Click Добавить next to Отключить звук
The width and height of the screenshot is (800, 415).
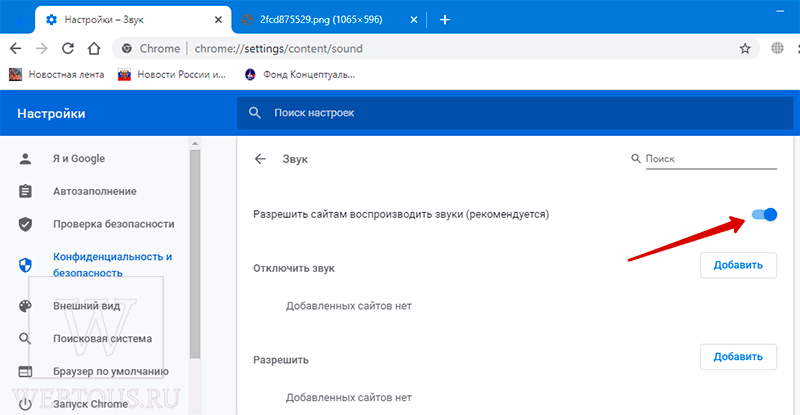pos(738,265)
